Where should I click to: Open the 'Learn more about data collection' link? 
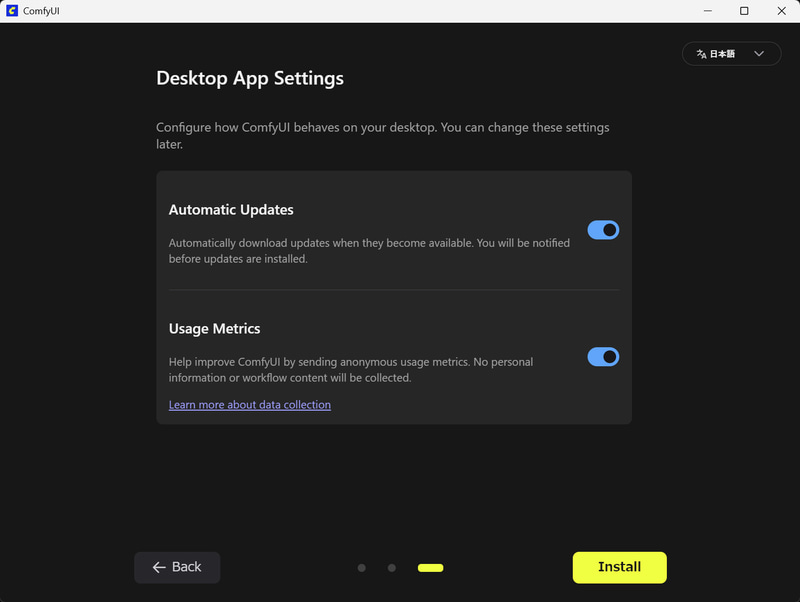point(249,404)
